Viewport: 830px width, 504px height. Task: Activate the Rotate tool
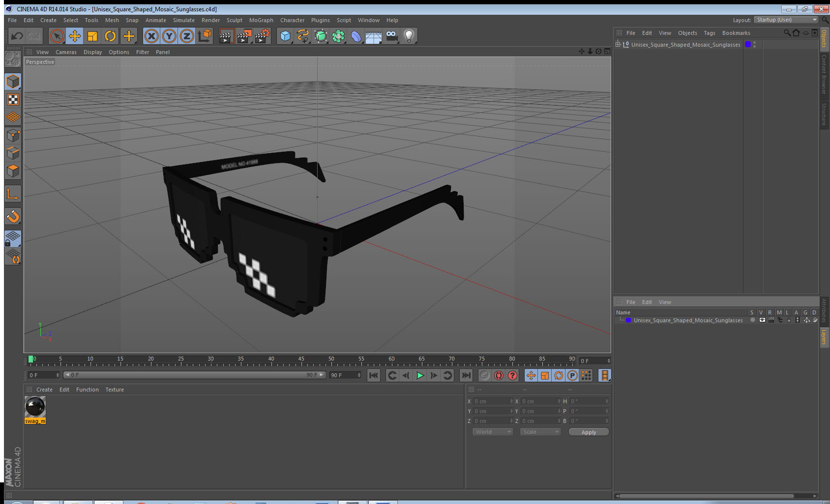coord(111,36)
